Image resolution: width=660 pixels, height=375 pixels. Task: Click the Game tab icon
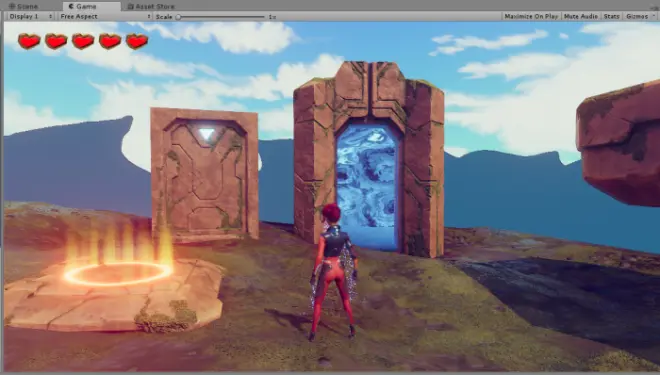[x=71, y=6]
